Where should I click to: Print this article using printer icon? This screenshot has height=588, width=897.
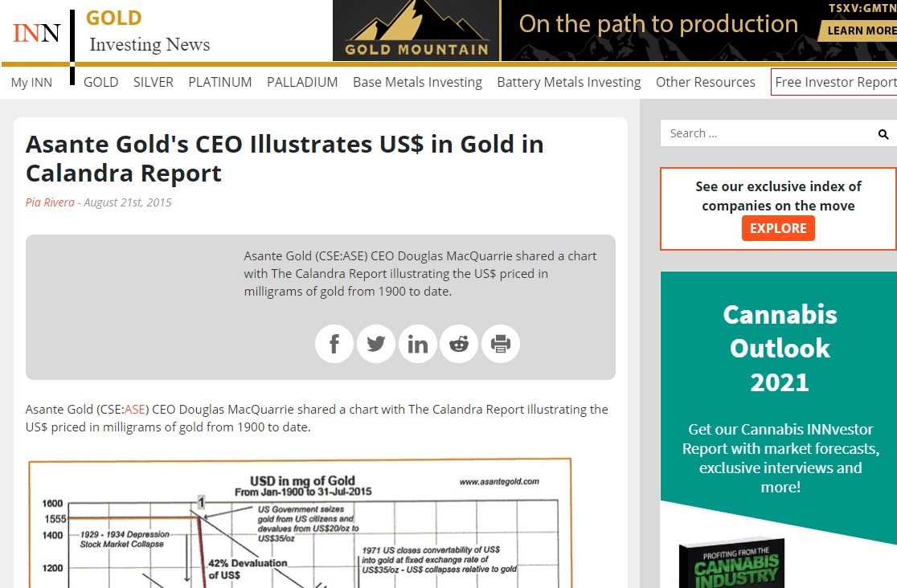(x=501, y=344)
